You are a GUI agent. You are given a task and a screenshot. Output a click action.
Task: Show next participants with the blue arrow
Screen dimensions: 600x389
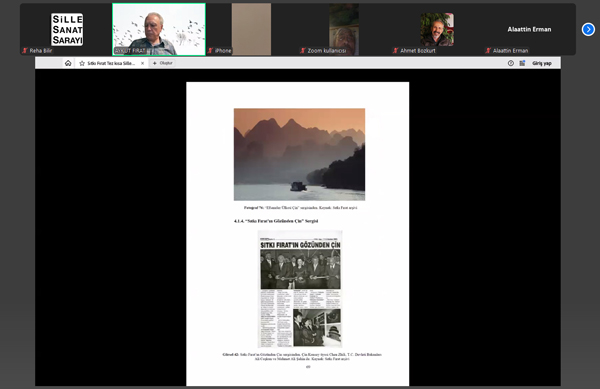(x=588, y=29)
